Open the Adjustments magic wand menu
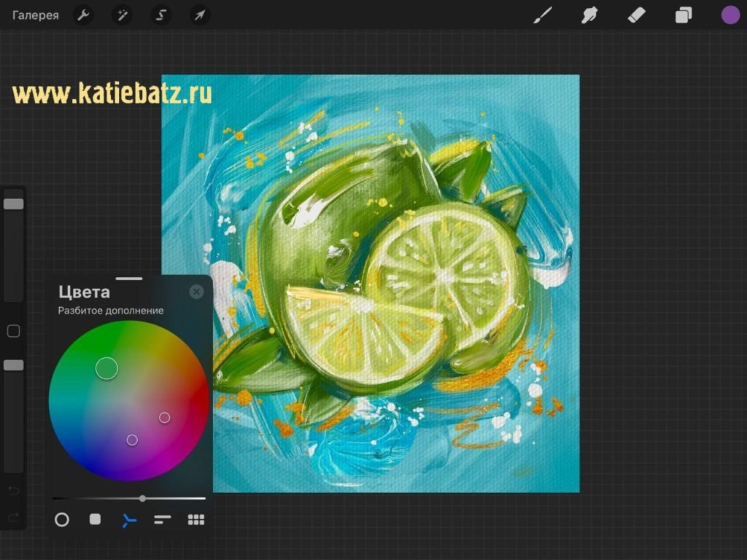 pyautogui.click(x=122, y=15)
